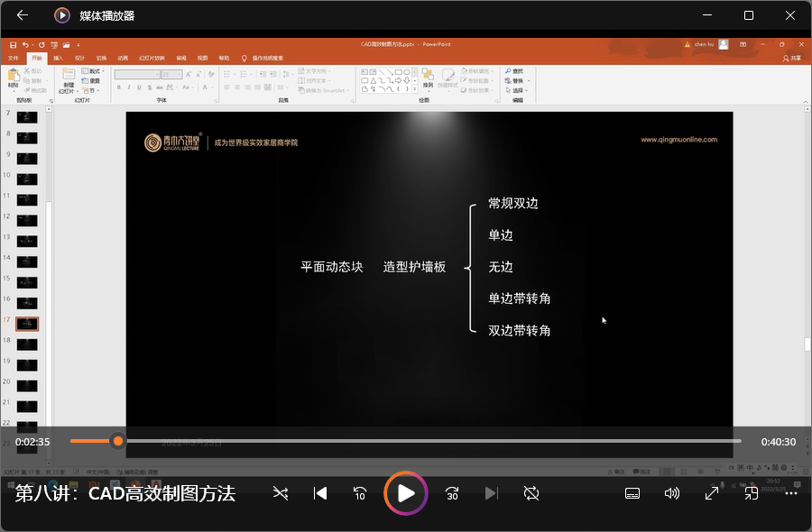
Task: Click the 查找 find button
Action: click(x=515, y=71)
